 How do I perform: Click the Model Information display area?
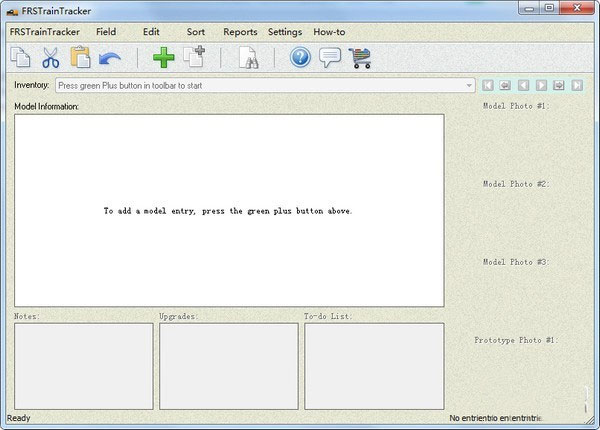coord(229,210)
